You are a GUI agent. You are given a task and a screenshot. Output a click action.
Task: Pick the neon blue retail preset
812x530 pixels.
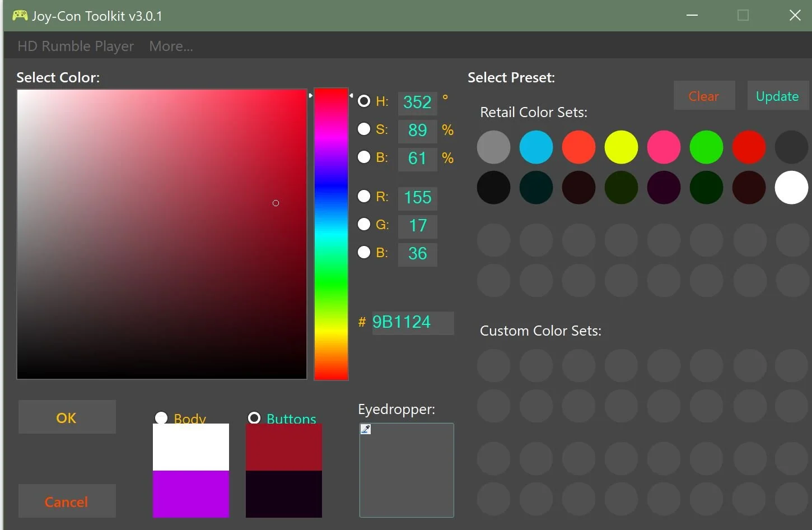tap(536, 147)
